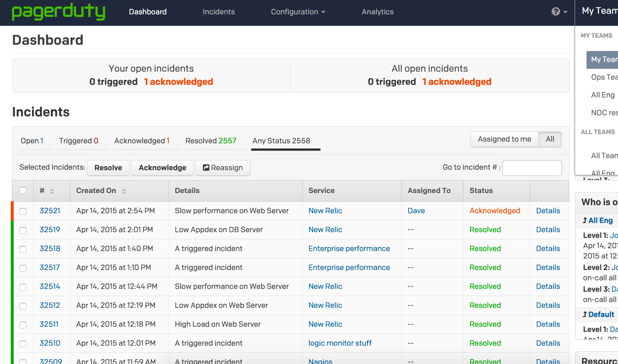Choose Ops Team from My Teams list
The height and width of the screenshot is (364, 618).
(604, 77)
